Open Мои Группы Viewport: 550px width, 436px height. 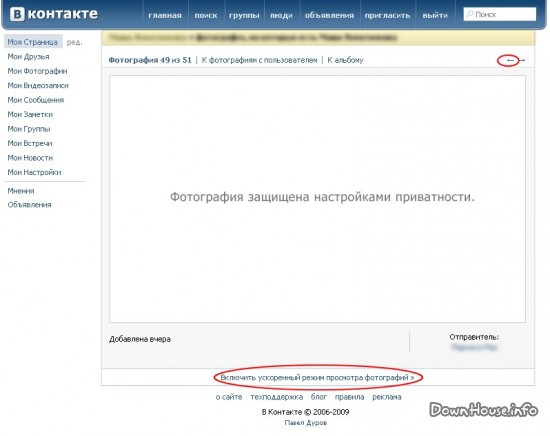click(x=29, y=129)
